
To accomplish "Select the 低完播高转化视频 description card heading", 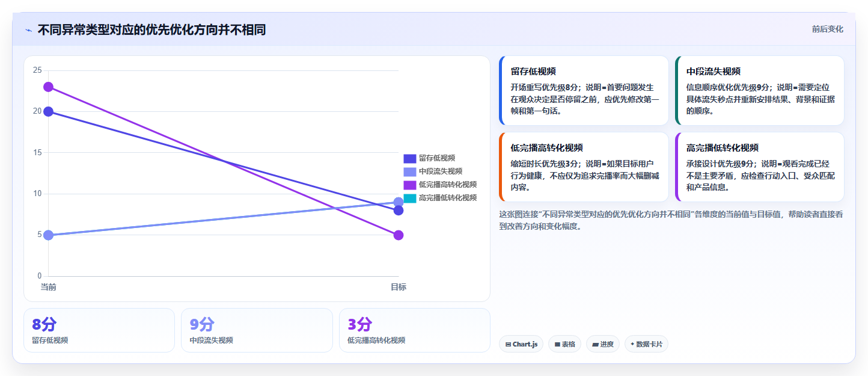I will click(546, 148).
